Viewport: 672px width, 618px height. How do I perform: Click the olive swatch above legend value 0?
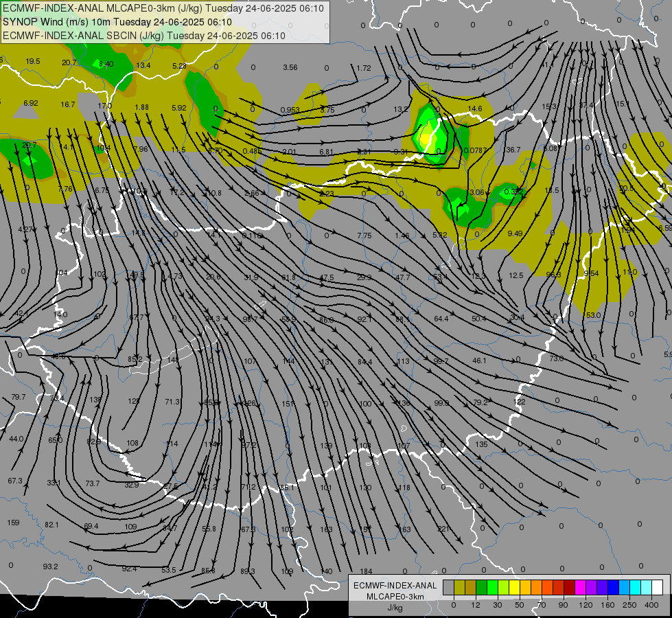coord(459,587)
